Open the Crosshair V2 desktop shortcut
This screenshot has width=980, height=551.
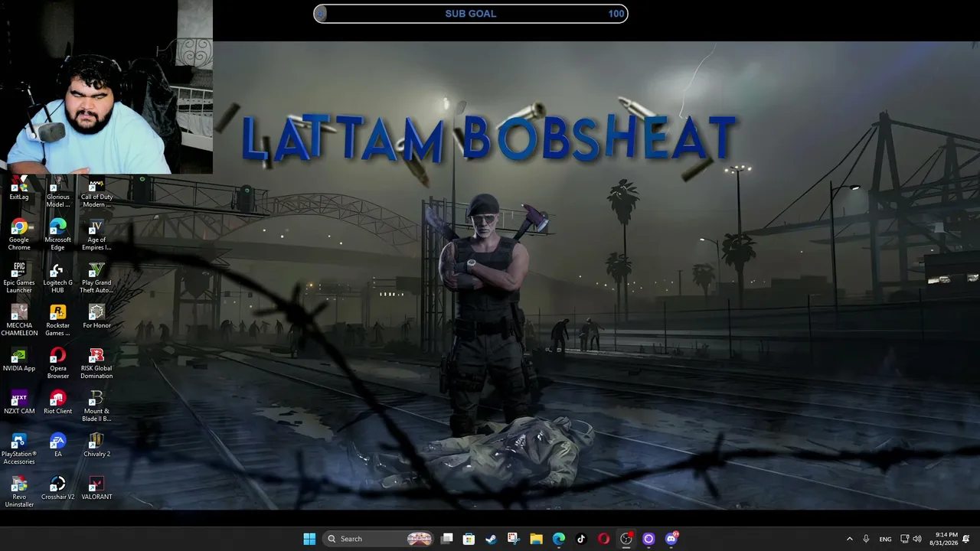(57, 488)
